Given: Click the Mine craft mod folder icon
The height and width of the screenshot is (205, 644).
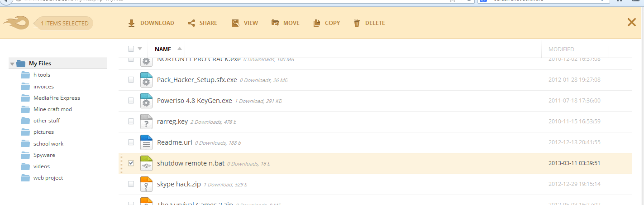Looking at the screenshot, I should (25, 109).
